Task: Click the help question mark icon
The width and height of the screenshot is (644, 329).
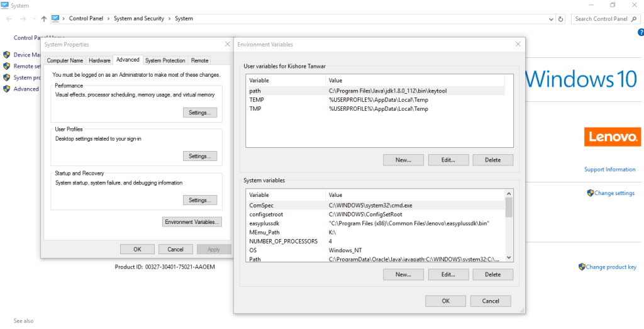Action: click(640, 32)
